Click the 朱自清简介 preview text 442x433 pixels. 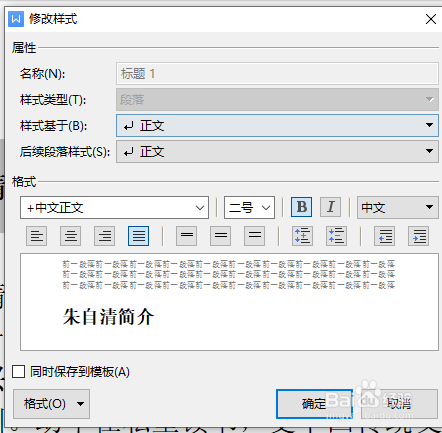[108, 317]
